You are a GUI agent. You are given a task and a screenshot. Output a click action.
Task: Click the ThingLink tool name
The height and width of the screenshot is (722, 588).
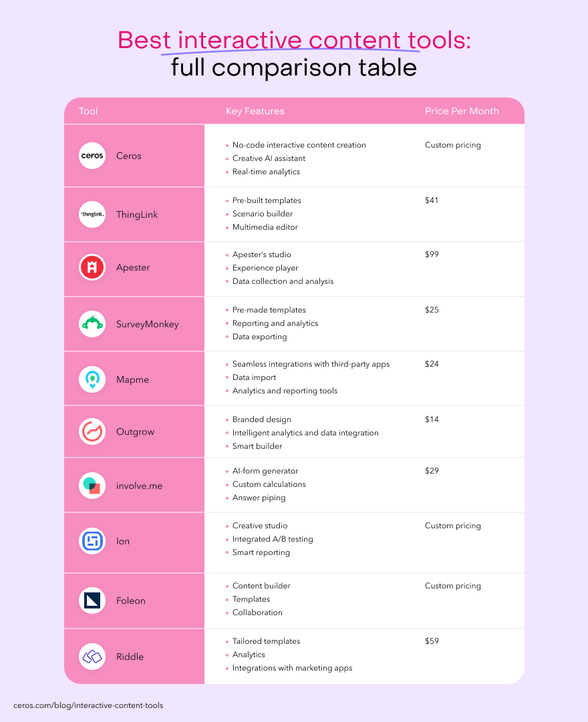137,214
